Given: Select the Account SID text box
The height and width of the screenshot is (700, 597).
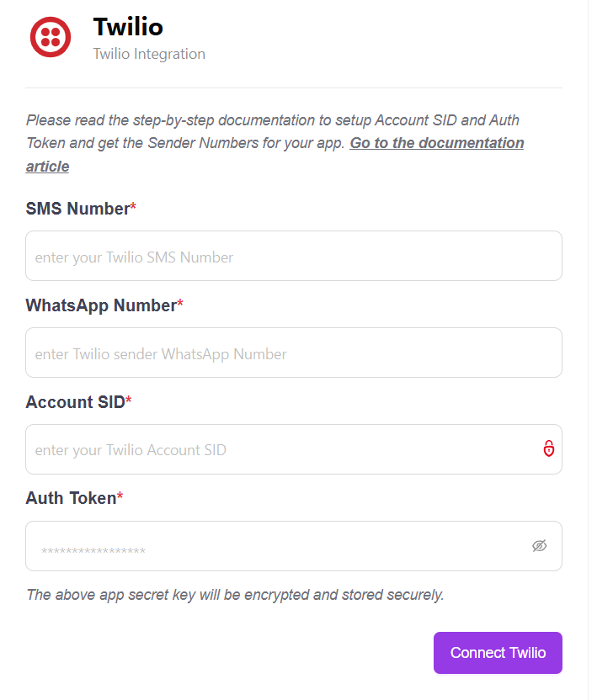Looking at the screenshot, I should [x=278, y=449].
